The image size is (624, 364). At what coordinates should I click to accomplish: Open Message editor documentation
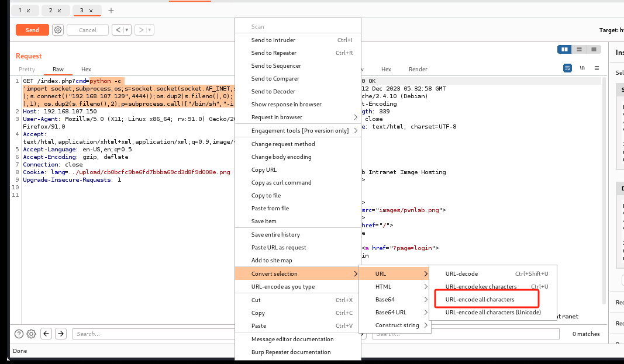[298, 339]
